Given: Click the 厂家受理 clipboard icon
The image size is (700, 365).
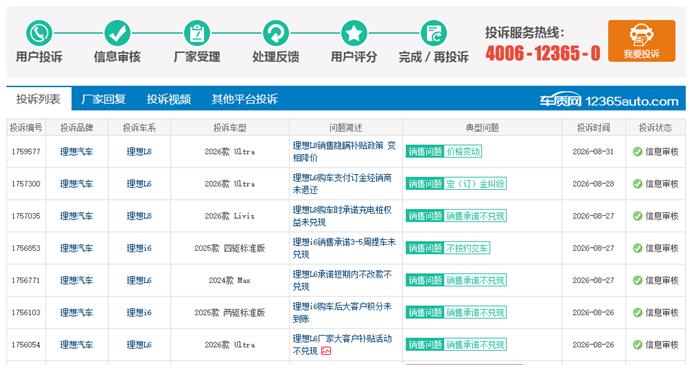Looking at the screenshot, I should pos(197,33).
